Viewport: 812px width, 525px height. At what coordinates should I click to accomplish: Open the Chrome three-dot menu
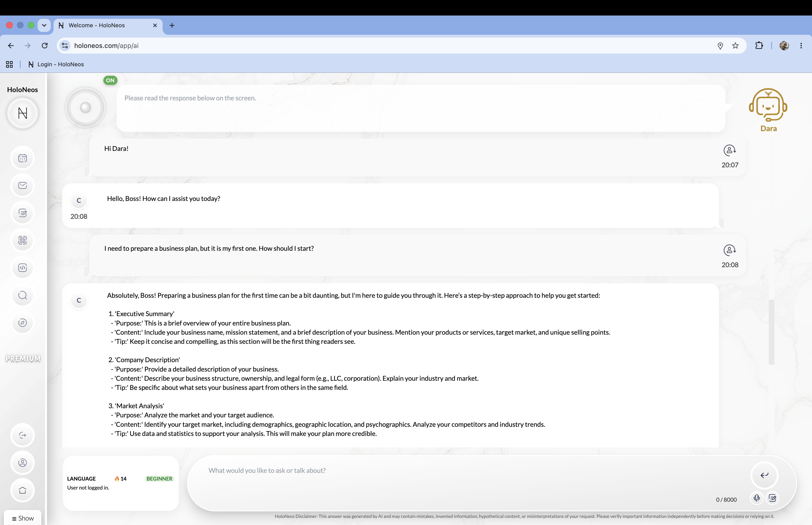801,46
